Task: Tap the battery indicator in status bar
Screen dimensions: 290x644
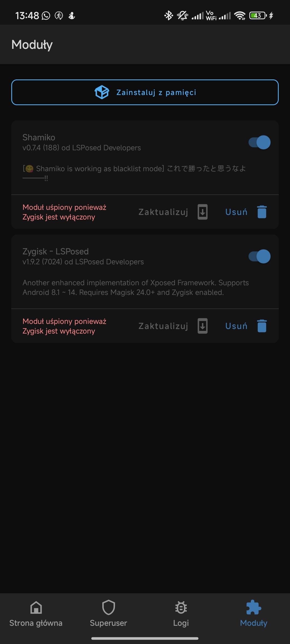Action: pyautogui.click(x=258, y=16)
